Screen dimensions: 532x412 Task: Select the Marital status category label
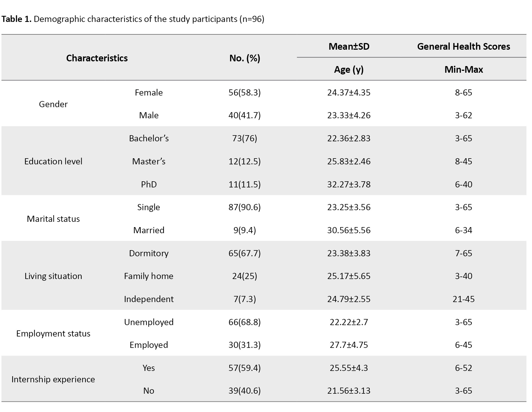coord(53,219)
